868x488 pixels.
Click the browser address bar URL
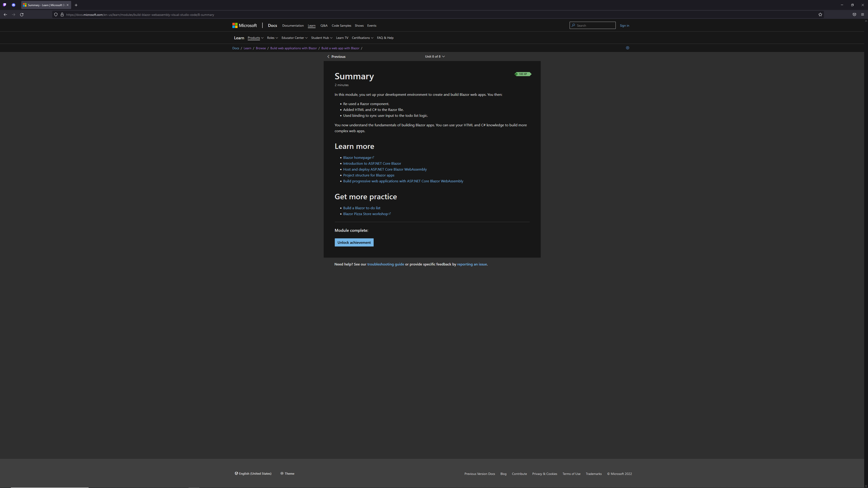click(140, 15)
